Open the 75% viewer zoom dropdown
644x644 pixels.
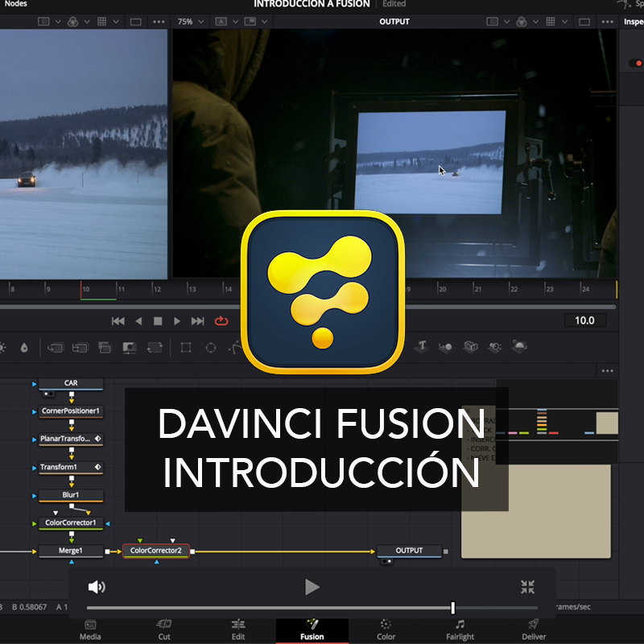click(190, 22)
